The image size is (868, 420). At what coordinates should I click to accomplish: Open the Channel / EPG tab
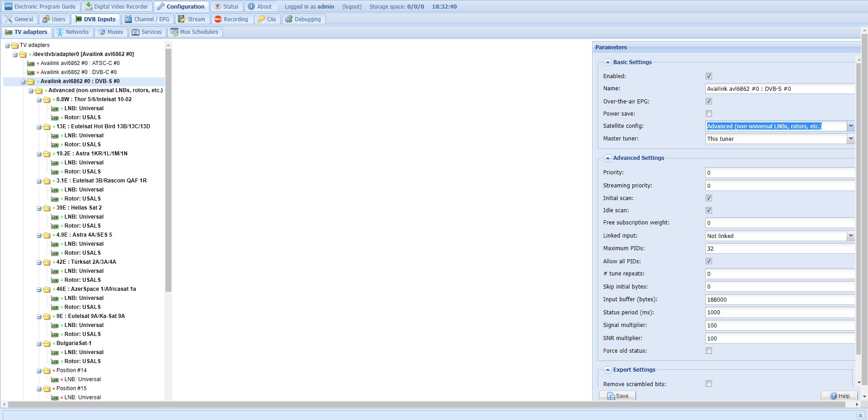[147, 19]
